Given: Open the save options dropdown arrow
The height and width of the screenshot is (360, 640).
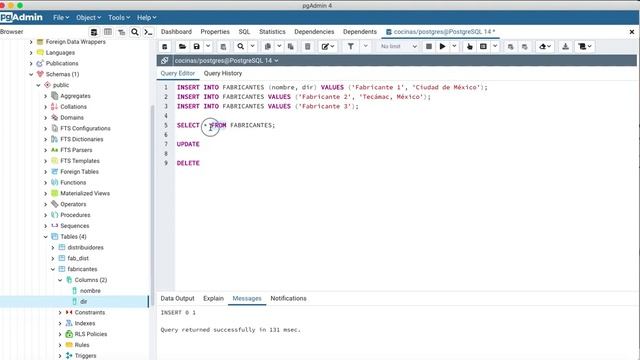Looking at the screenshot, I should click(208, 46).
